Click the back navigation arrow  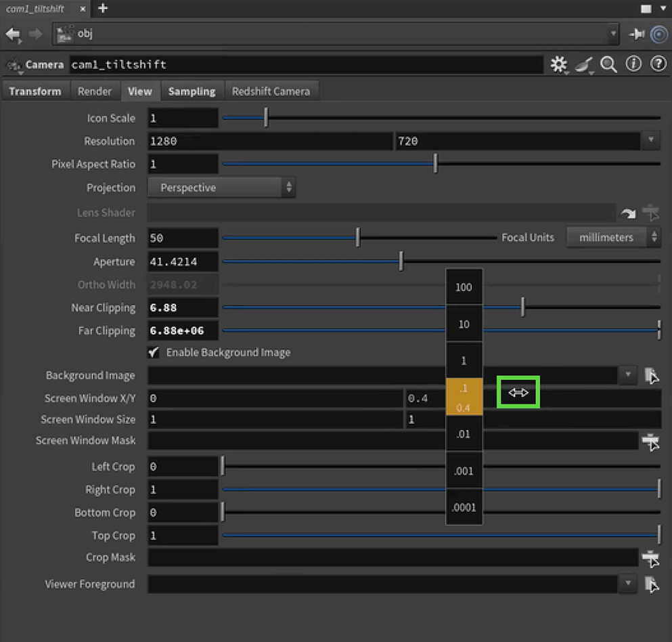click(13, 34)
